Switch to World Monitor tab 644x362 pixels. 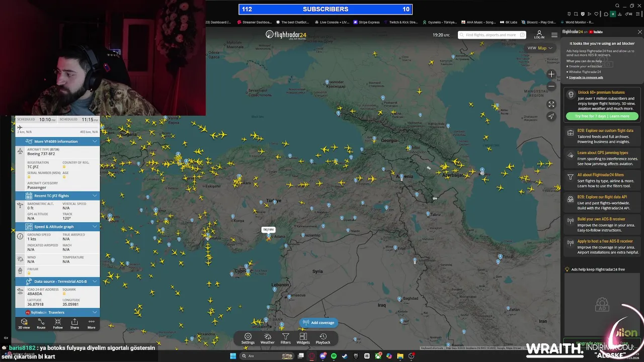coord(577,22)
